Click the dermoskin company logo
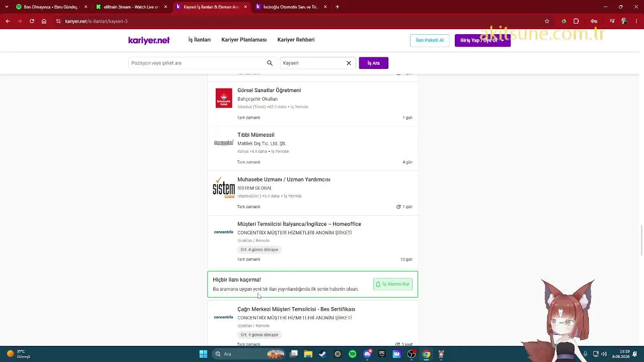The width and height of the screenshot is (644, 362). click(224, 142)
